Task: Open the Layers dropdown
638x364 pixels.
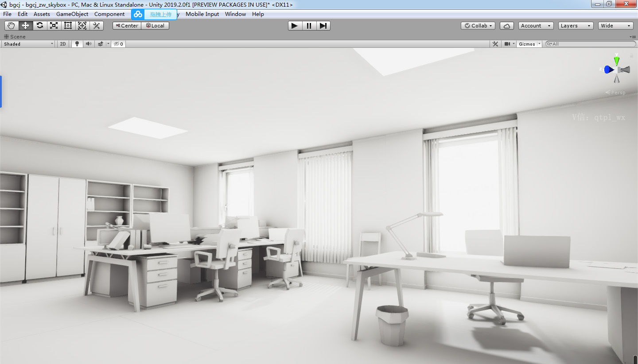Action: pyautogui.click(x=576, y=26)
